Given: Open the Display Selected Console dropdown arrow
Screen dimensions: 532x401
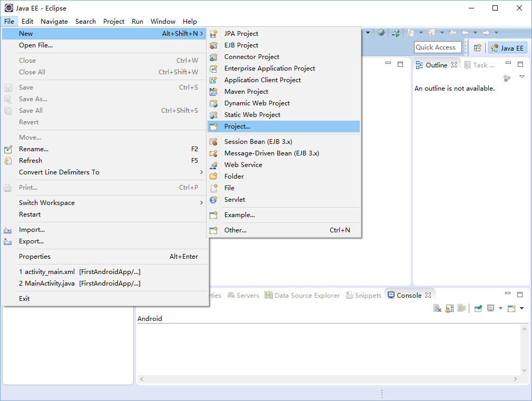Looking at the screenshot, I should 500,308.
